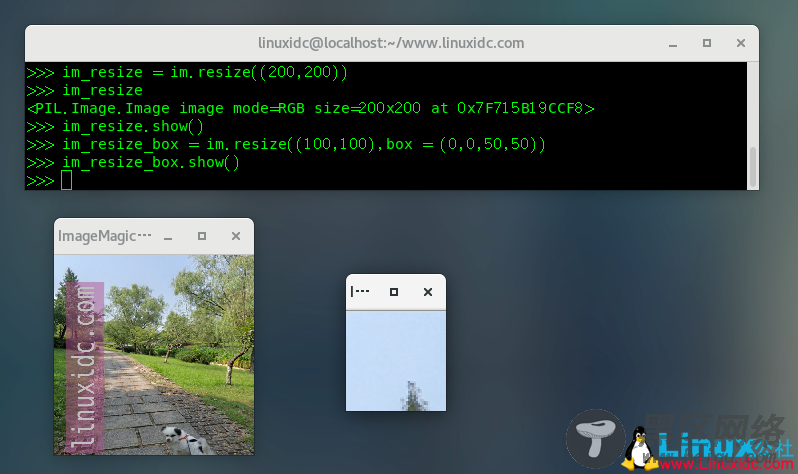798x474 pixels.
Task: Maximize the ImageMagick window
Action: point(202,236)
